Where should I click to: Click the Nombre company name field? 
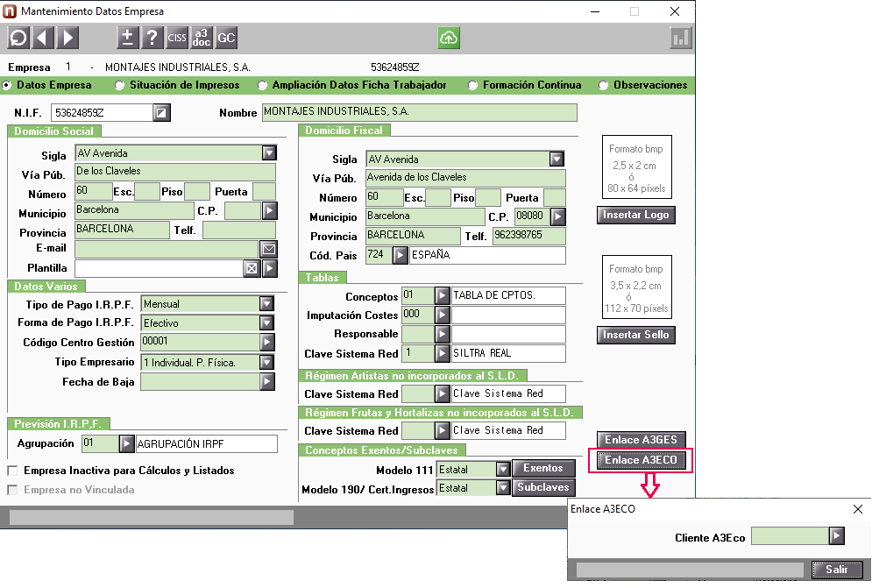tap(420, 112)
